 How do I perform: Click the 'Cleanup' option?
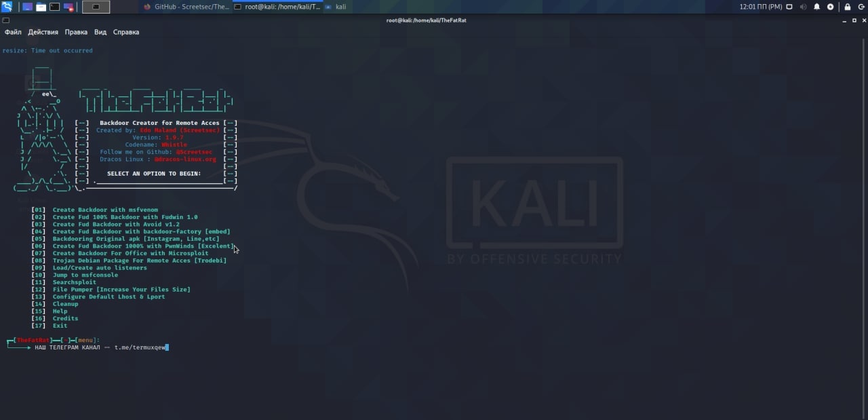(x=65, y=304)
